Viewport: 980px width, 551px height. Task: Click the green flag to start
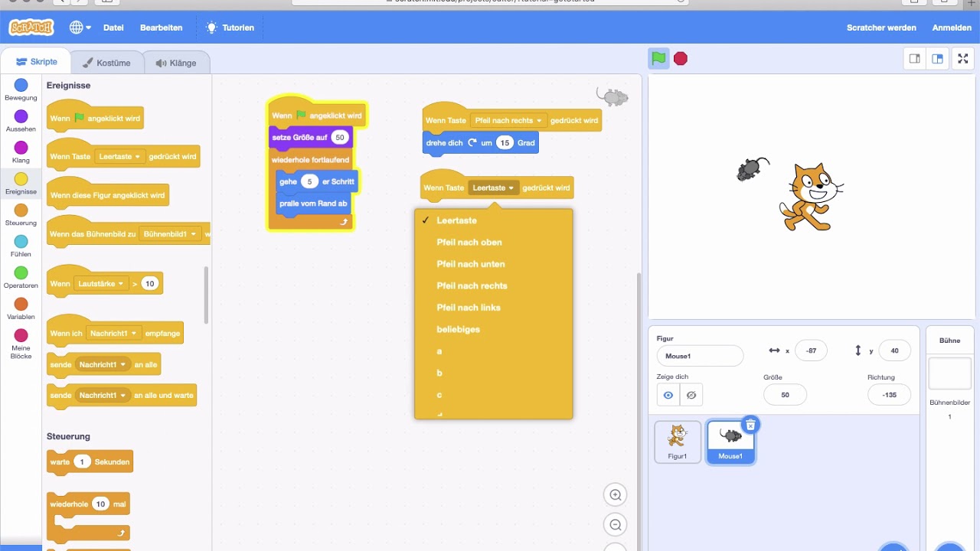pos(658,58)
